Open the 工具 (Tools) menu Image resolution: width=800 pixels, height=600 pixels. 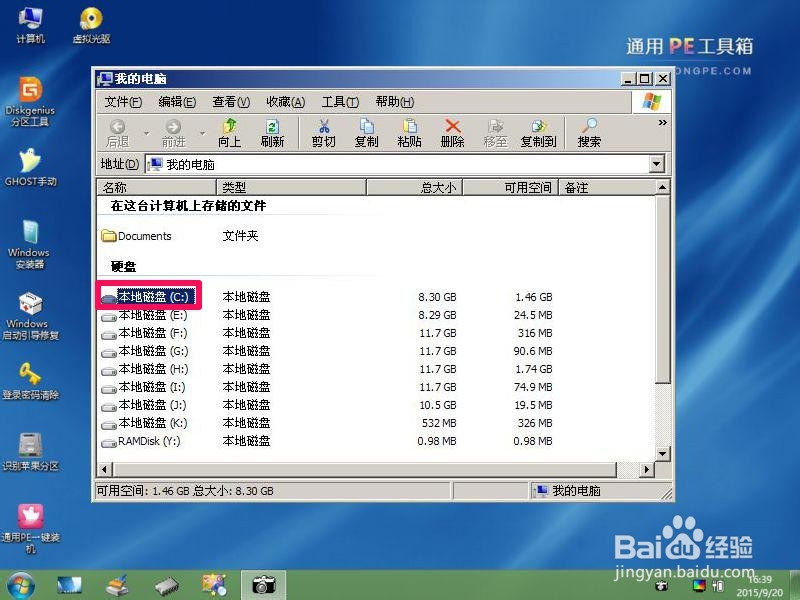[339, 101]
